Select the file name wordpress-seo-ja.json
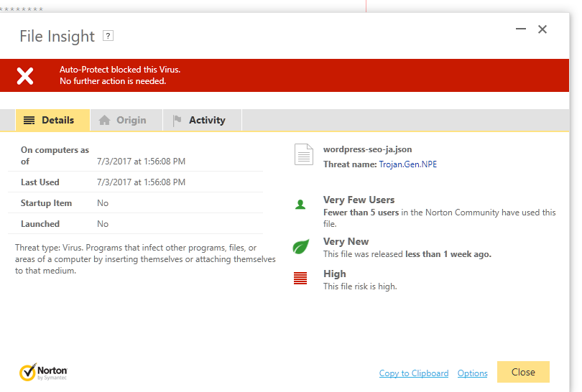This screenshot has height=392, width=582. 367,149
